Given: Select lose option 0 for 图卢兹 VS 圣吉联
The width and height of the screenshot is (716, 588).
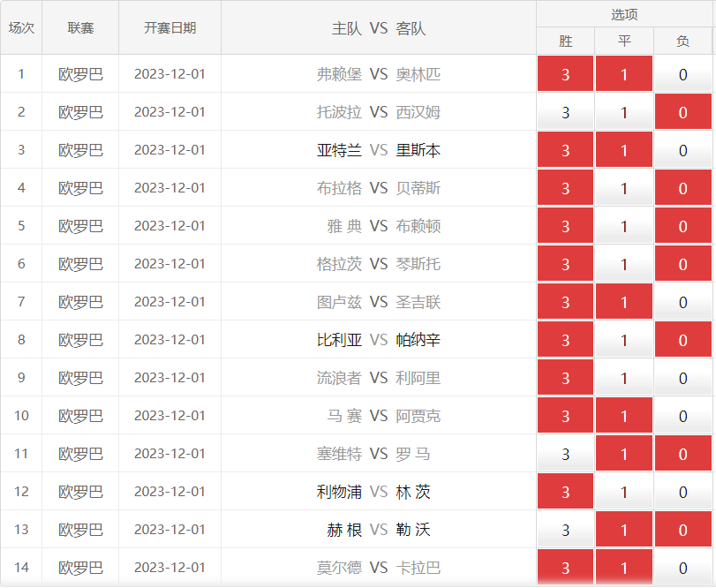Looking at the screenshot, I should click(x=683, y=301).
